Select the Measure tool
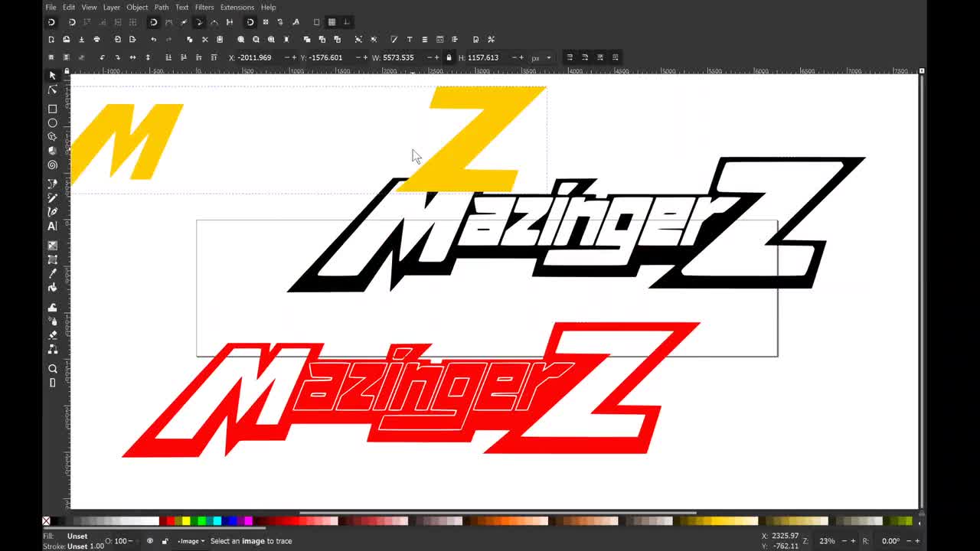 [52, 383]
